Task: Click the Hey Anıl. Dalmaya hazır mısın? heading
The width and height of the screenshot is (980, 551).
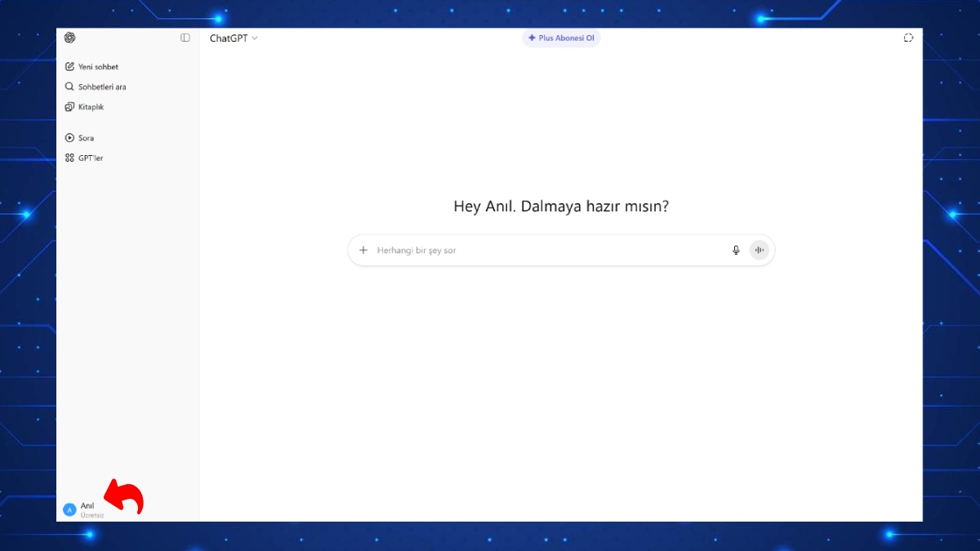Action: 561,207
